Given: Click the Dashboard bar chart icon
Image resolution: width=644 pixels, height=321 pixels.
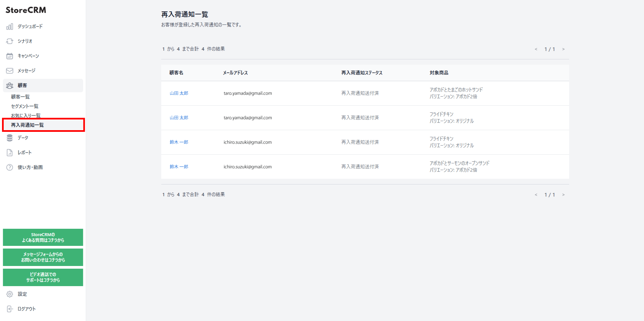Looking at the screenshot, I should coord(10,26).
